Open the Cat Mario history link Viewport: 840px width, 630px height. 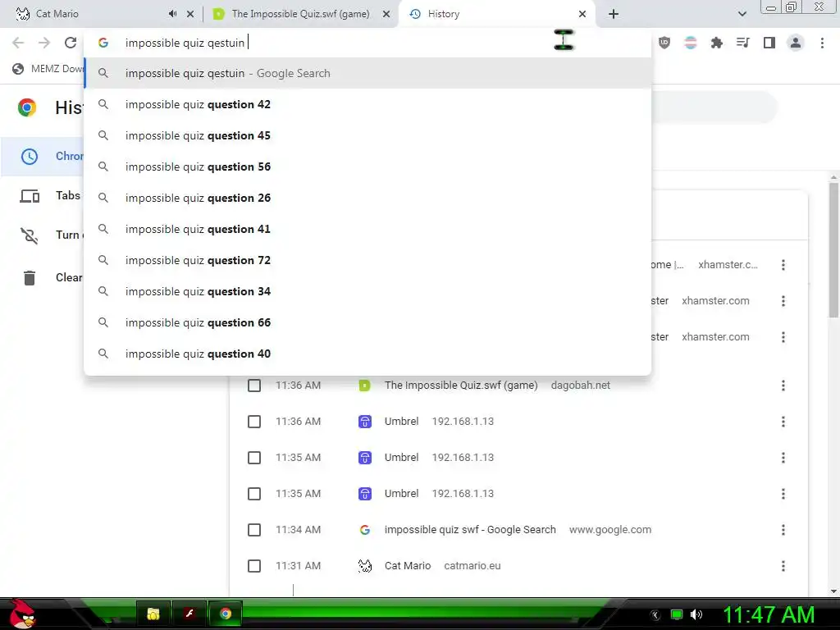[x=407, y=566]
